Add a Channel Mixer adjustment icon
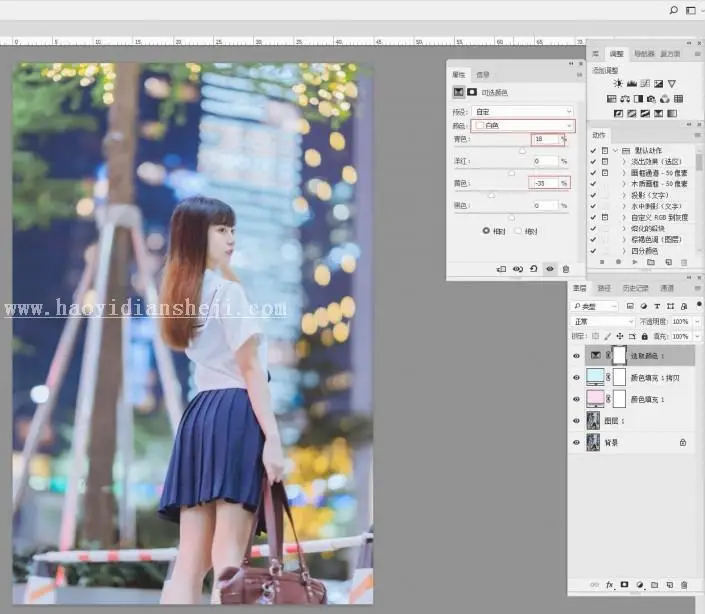 click(x=665, y=98)
